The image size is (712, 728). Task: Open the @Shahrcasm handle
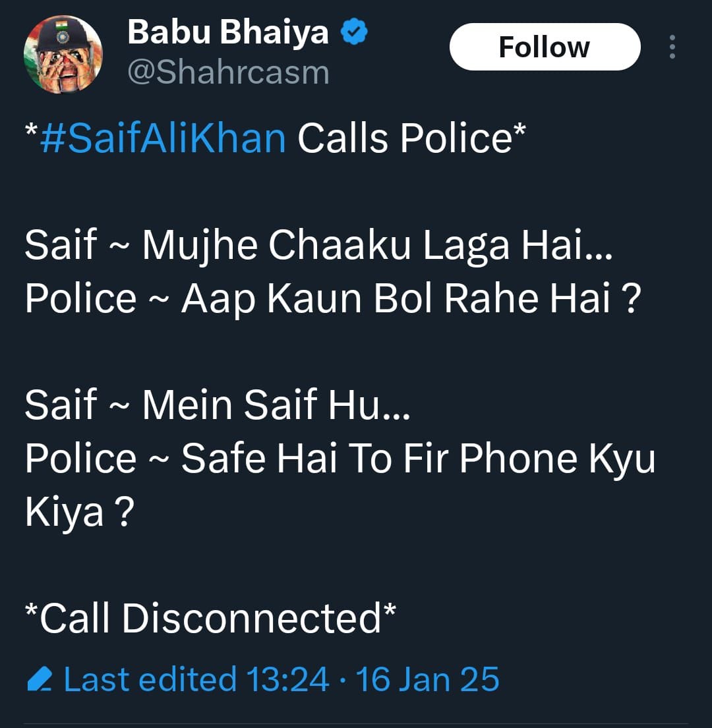tap(228, 73)
